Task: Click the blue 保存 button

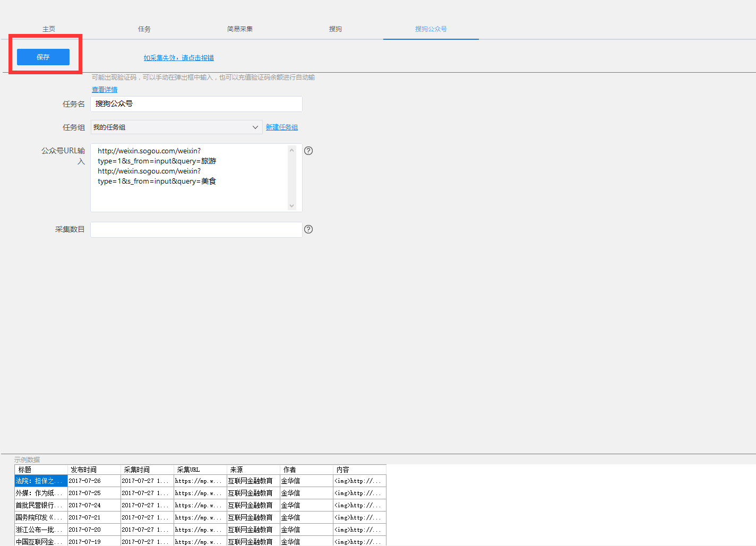Action: (43, 57)
